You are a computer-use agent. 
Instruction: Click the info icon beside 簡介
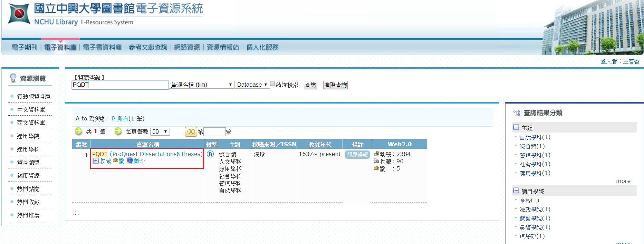point(129,160)
